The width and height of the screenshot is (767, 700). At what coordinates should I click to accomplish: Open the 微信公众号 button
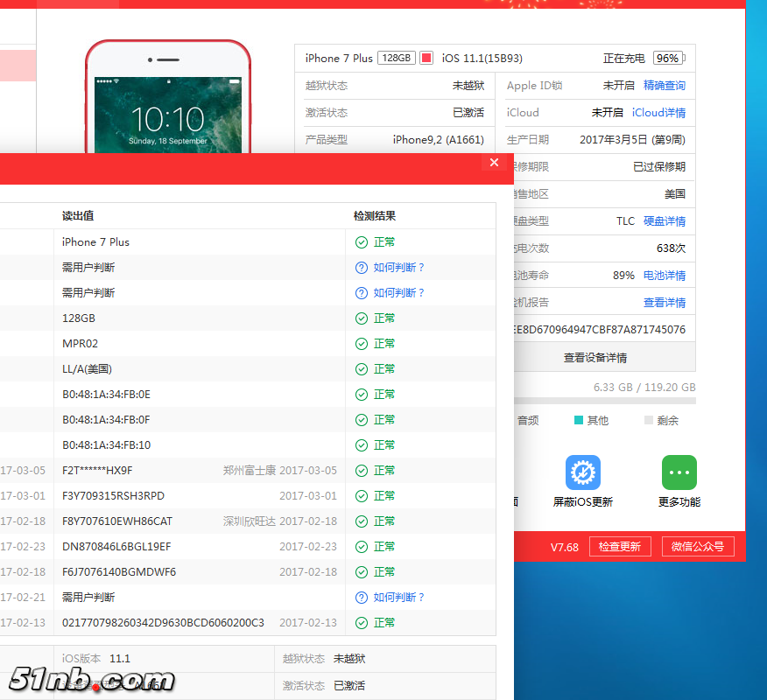(697, 547)
